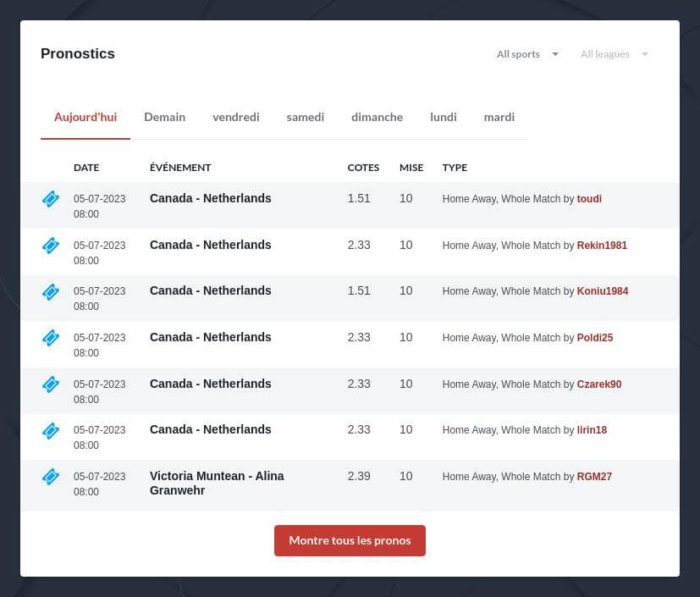Click the DATE column header

(86, 168)
